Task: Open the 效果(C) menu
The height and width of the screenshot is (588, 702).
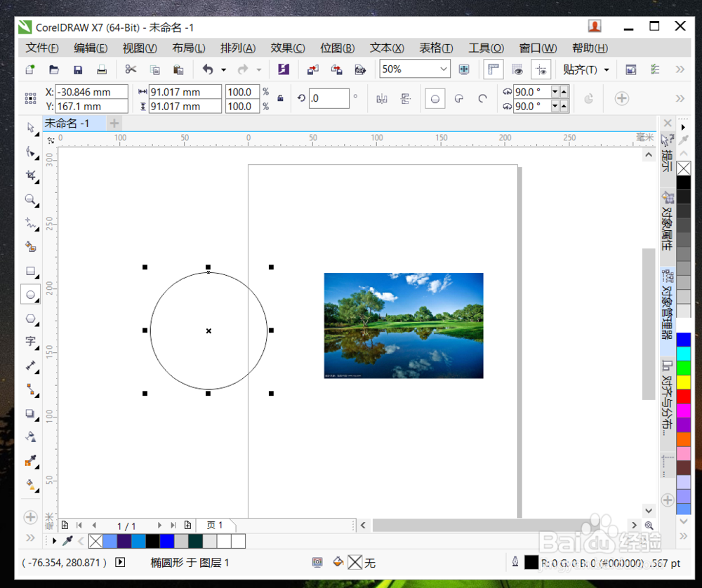Action: point(287,48)
